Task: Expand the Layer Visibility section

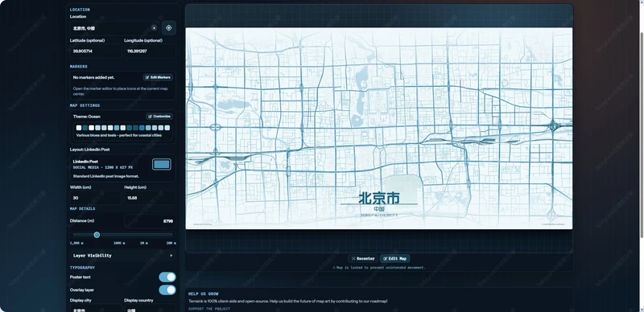Action: [x=123, y=256]
